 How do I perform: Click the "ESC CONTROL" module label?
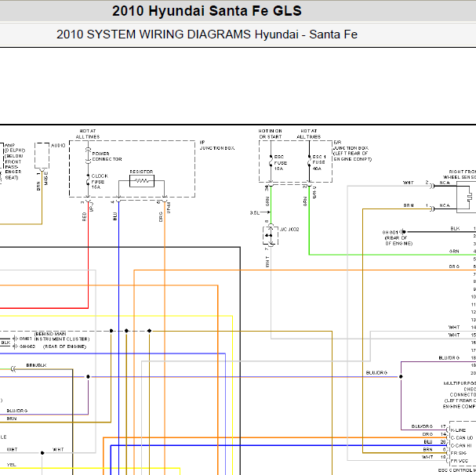click(457, 470)
